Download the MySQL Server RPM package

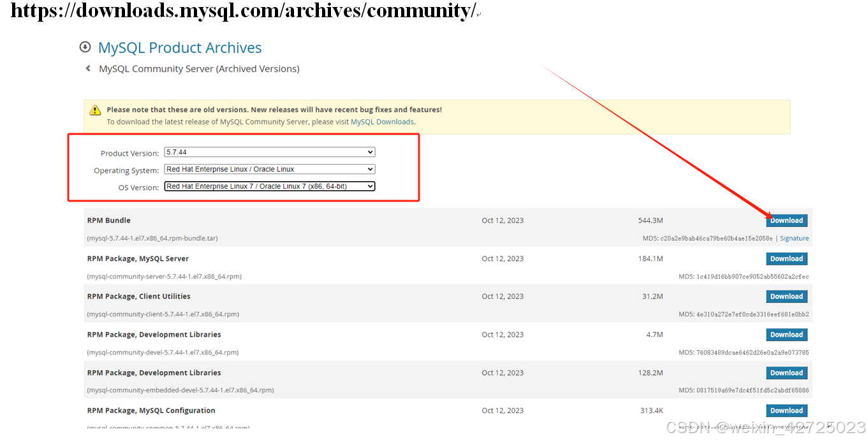[786, 258]
